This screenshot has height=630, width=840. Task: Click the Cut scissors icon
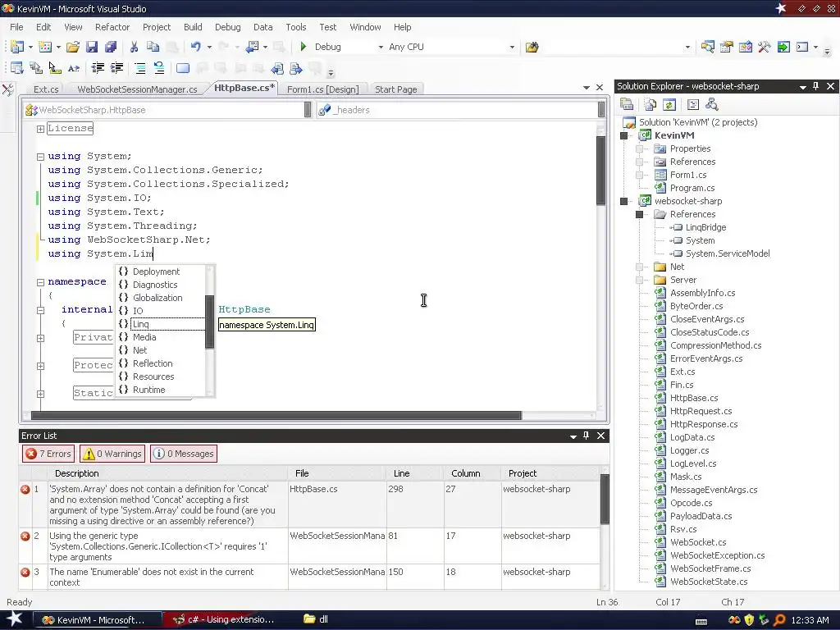pyautogui.click(x=134, y=47)
